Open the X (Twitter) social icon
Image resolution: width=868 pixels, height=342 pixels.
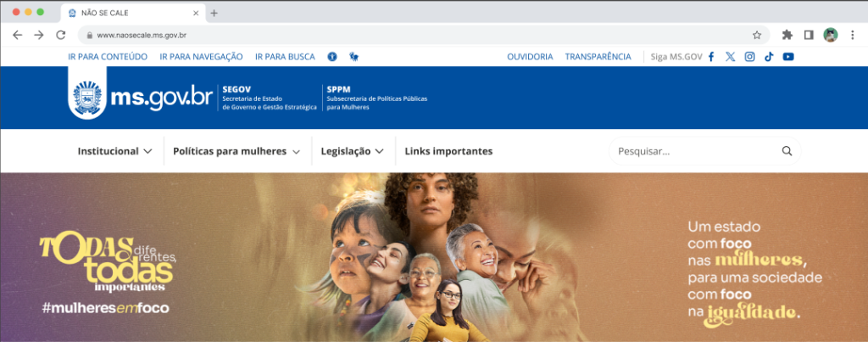point(730,57)
